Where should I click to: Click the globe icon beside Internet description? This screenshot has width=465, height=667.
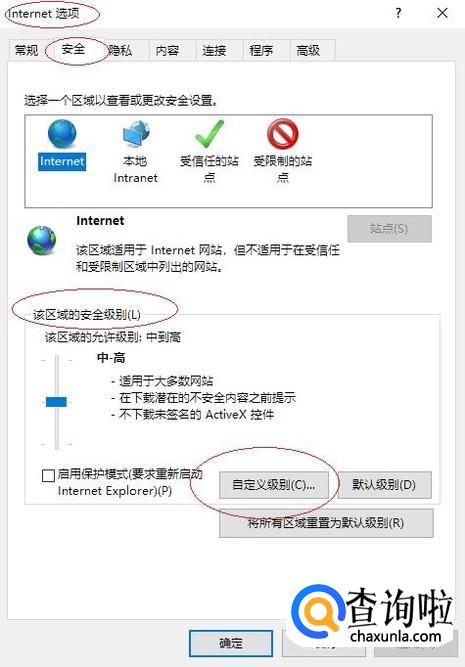pyautogui.click(x=42, y=240)
